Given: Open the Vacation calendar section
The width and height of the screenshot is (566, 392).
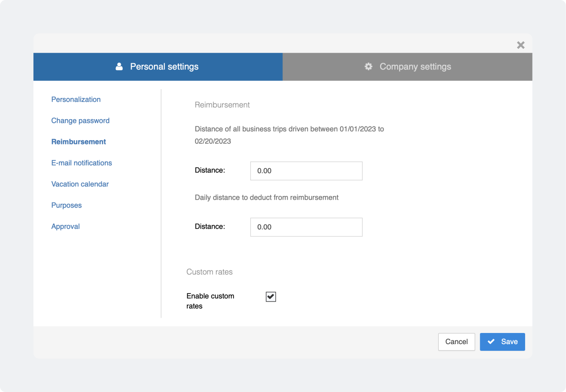Looking at the screenshot, I should 80,184.
